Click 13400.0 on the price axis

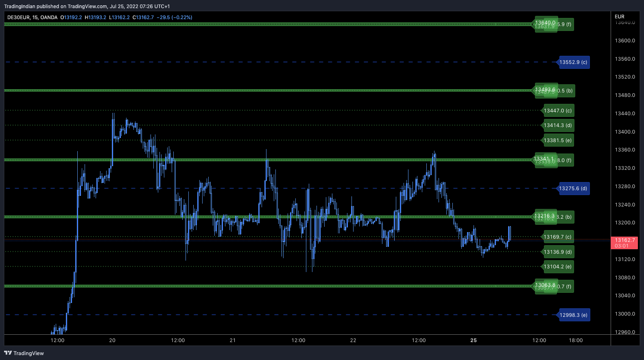pyautogui.click(x=625, y=132)
